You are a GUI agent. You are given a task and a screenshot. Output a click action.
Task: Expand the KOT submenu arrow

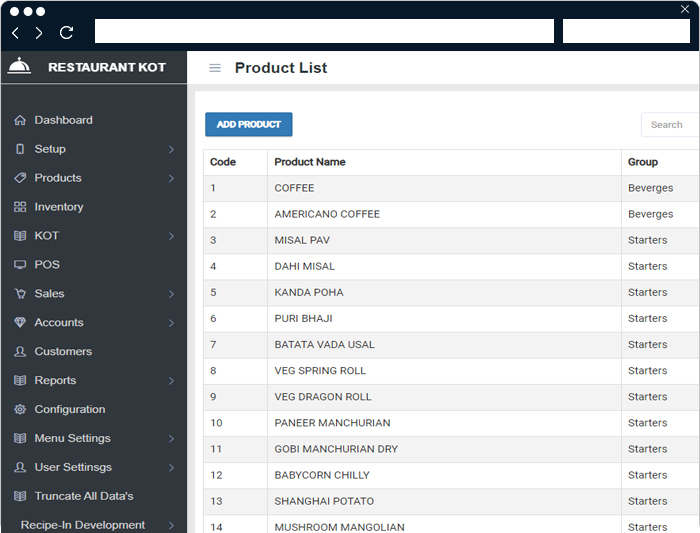click(171, 237)
